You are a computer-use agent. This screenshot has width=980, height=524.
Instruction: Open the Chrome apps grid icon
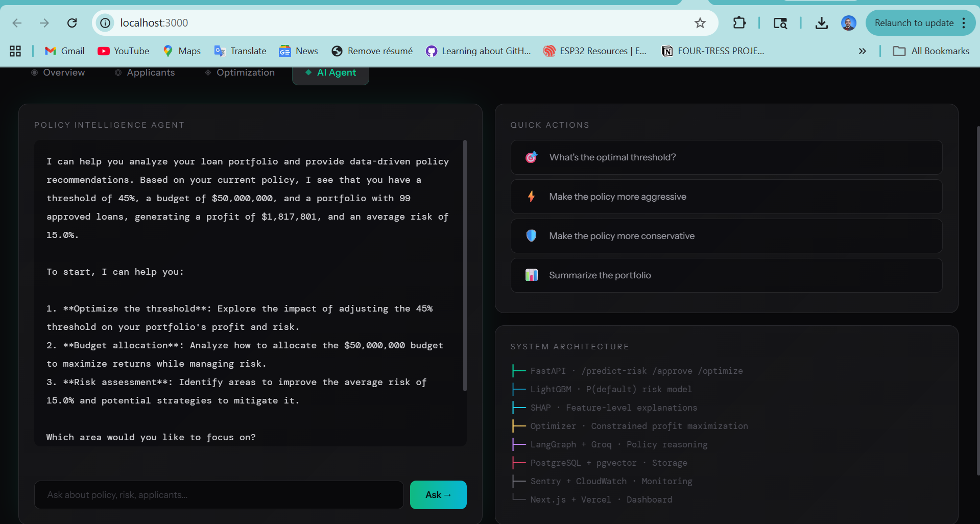click(15, 51)
